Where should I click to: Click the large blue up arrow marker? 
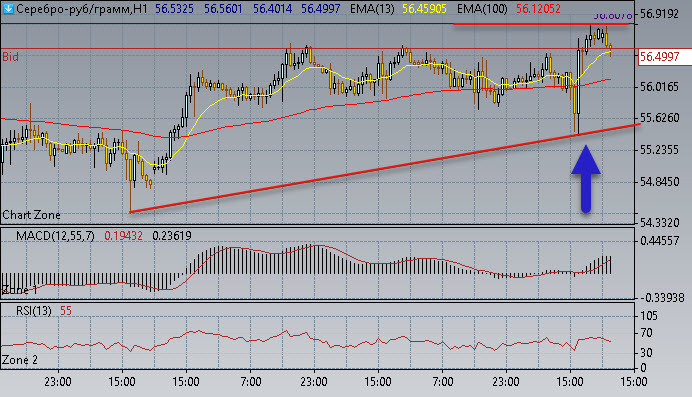point(586,179)
